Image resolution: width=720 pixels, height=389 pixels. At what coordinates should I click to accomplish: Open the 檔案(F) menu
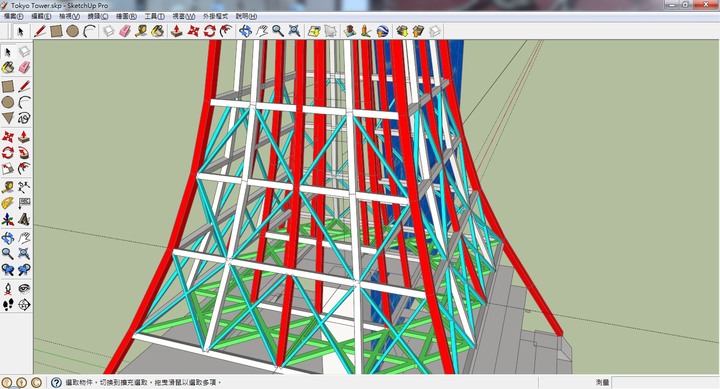point(13,16)
